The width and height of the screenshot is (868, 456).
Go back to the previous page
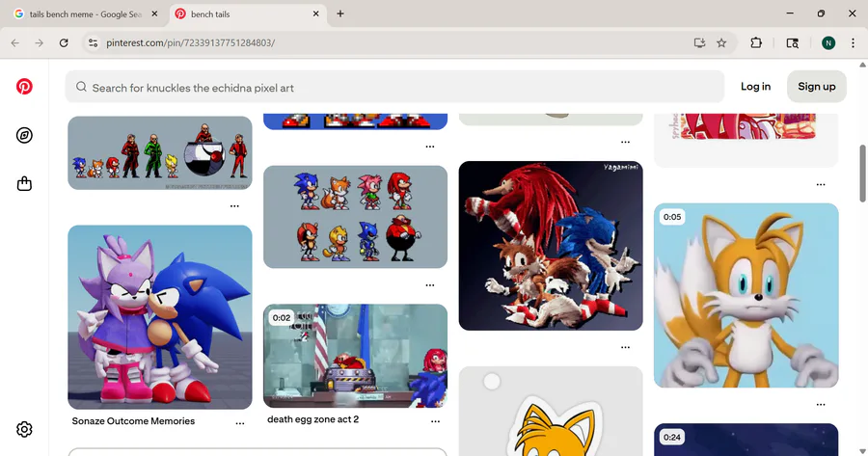[14, 42]
